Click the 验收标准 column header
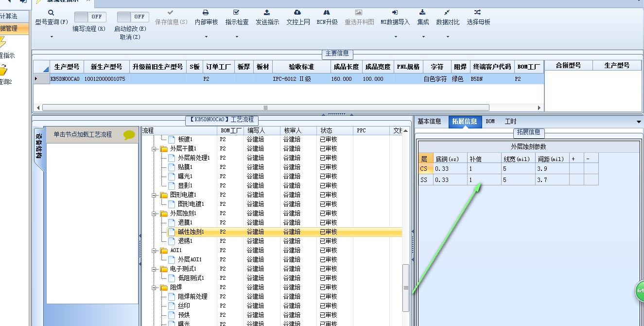The image size is (644, 326). click(x=301, y=67)
